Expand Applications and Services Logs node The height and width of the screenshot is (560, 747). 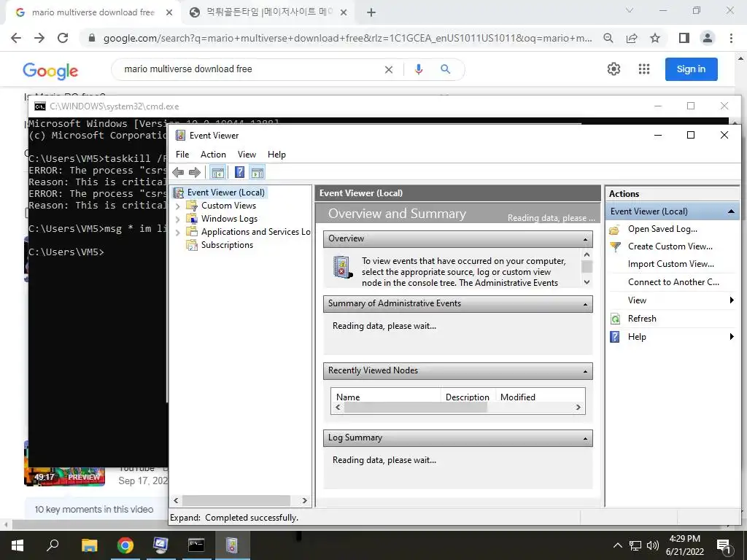click(178, 233)
